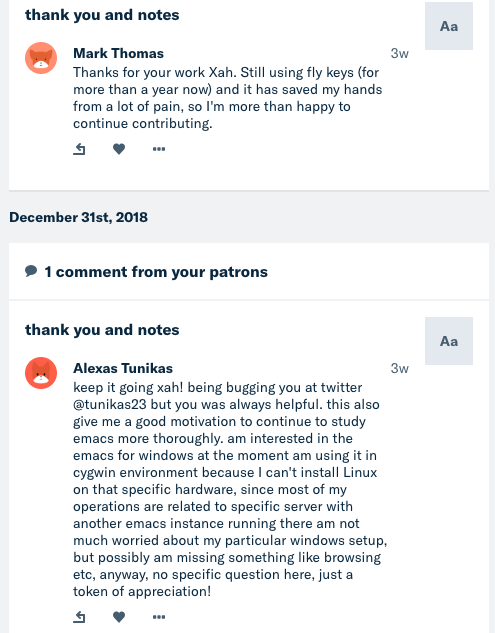The height and width of the screenshot is (633, 495).
Task: Click the 3w timestamp on Alexas Tunikas's comment
Action: click(399, 368)
